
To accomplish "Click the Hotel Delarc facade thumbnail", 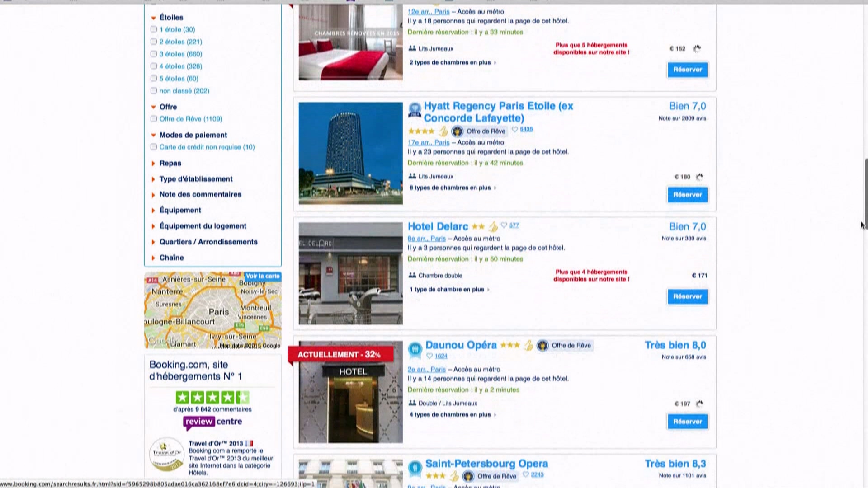I will [350, 273].
